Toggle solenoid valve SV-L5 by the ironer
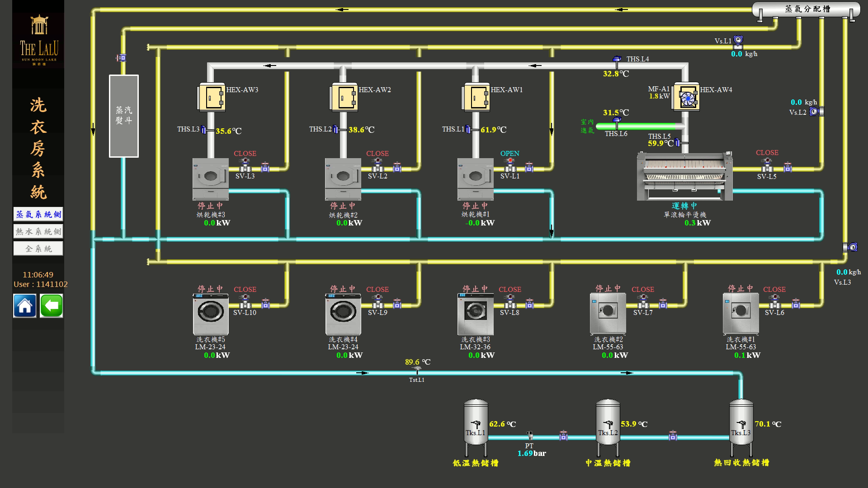Image resolution: width=868 pixels, height=488 pixels. tap(767, 164)
